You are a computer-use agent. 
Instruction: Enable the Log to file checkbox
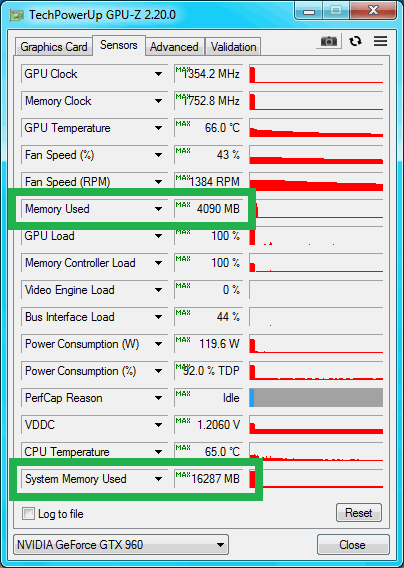(x=28, y=514)
